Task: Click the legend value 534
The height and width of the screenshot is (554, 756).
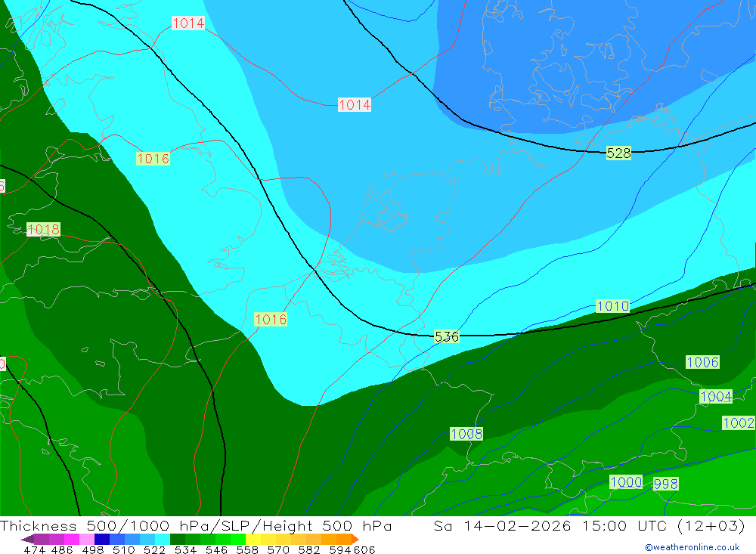Action: [x=185, y=549]
